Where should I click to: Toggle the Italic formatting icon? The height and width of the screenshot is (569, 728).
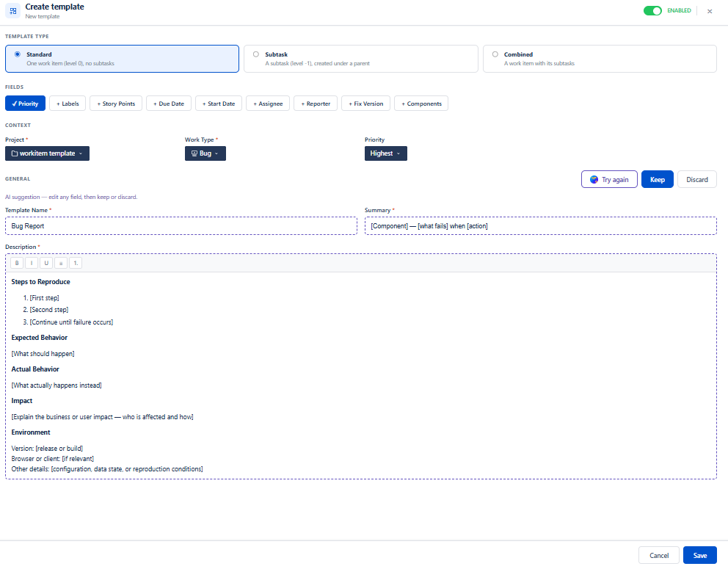click(x=32, y=263)
